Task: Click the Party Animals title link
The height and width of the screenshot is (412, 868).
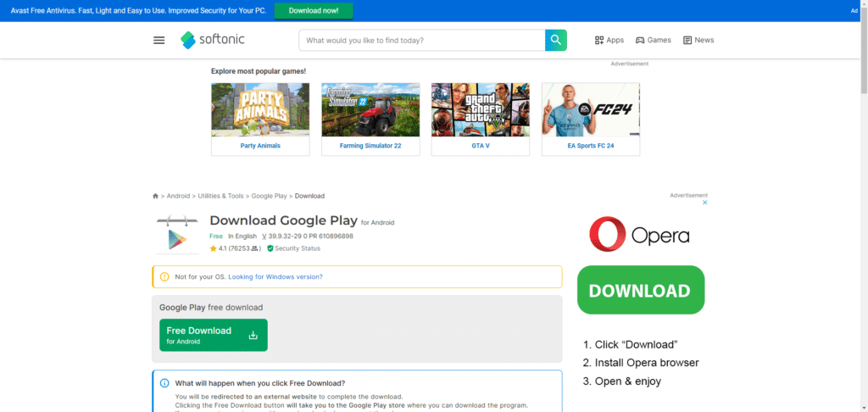Action: coord(260,146)
